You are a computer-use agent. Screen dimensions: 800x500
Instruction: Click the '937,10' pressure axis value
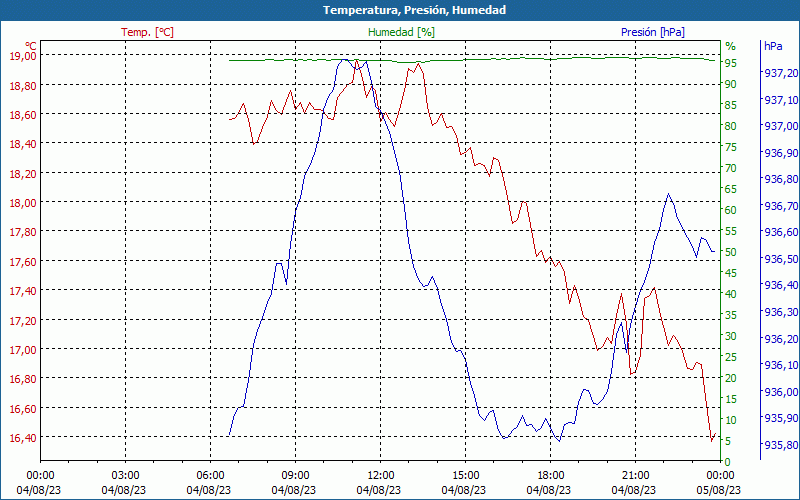[x=781, y=100]
